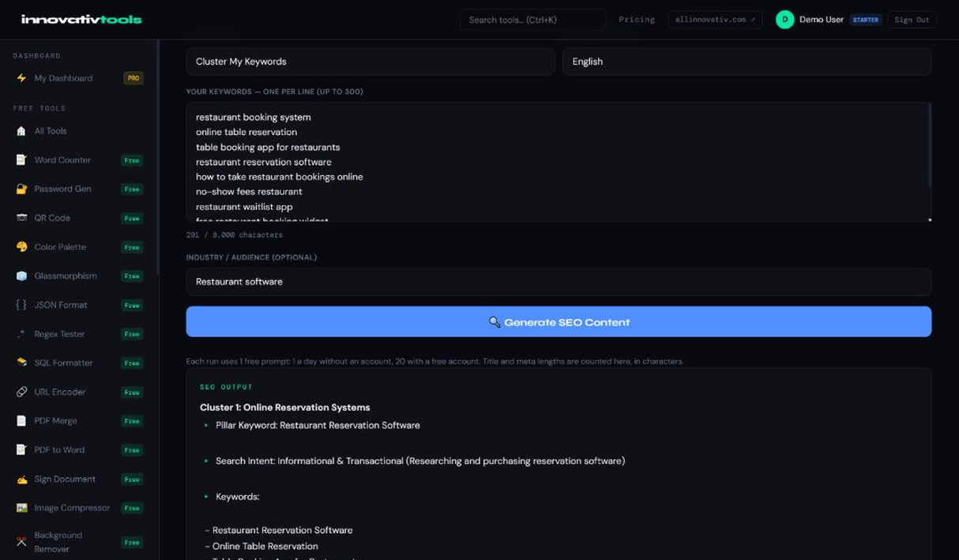This screenshot has height=560, width=959.
Task: Click the Restaurant software industry field
Action: point(558,282)
